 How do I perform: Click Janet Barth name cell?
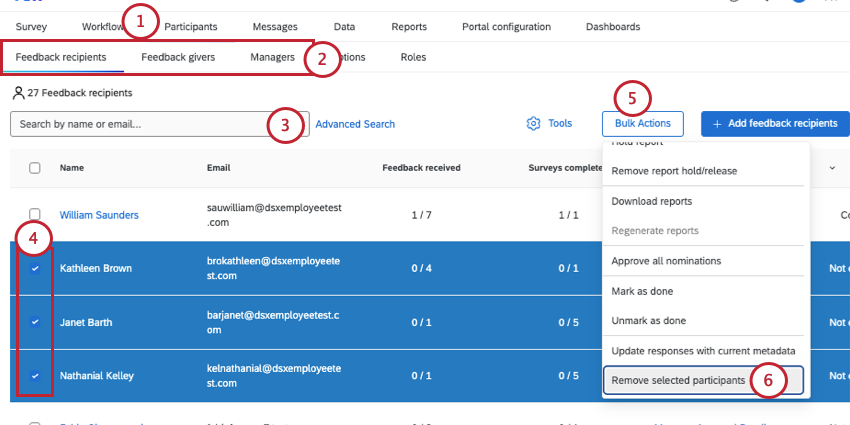click(x=86, y=322)
